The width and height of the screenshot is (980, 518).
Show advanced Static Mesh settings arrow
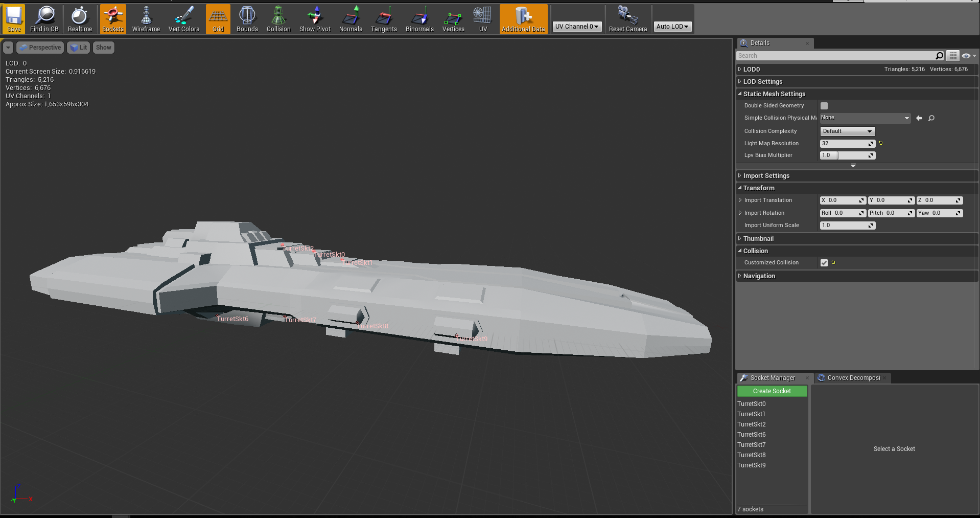tap(853, 166)
